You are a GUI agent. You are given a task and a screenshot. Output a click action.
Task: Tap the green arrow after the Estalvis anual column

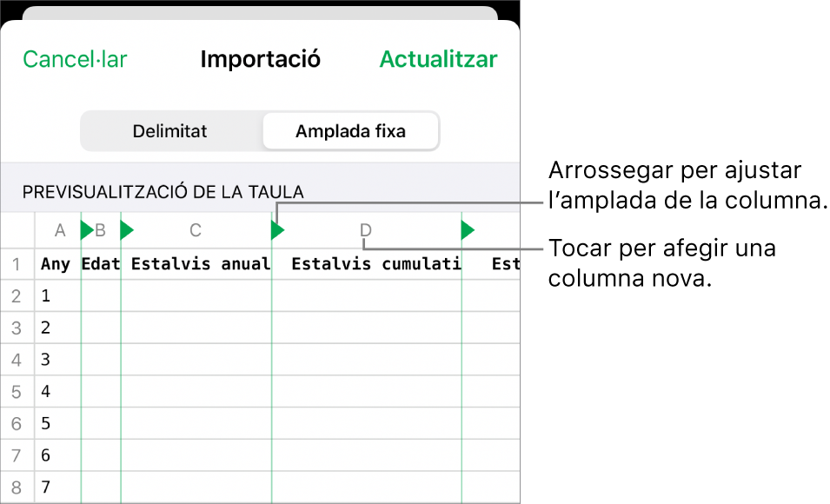(276, 229)
